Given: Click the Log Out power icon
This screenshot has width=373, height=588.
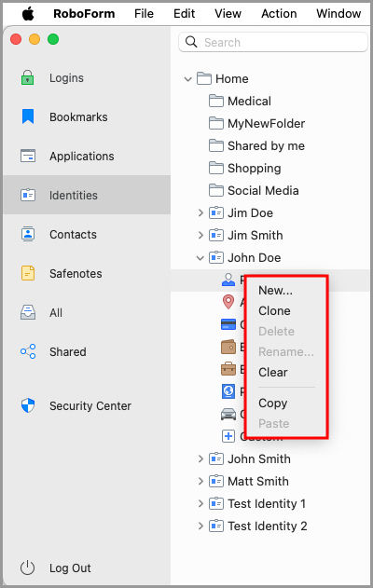Looking at the screenshot, I should 27,567.
